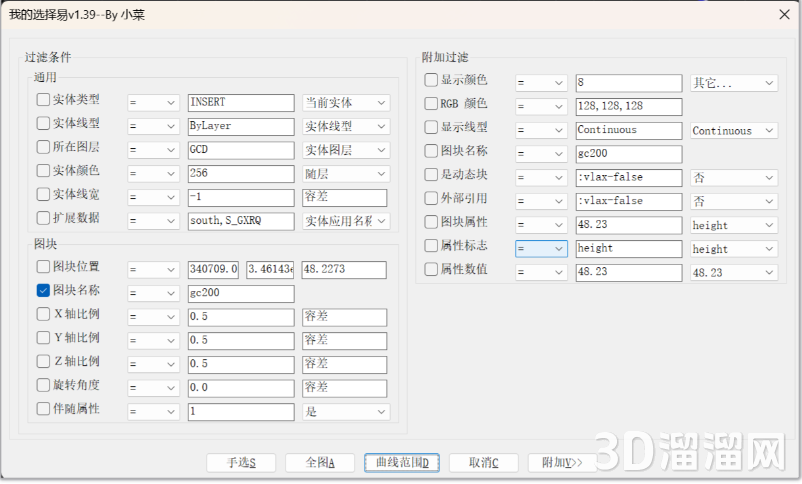This screenshot has width=802, height=484.
Task: Click the ByLayer linetype field
Action: point(241,126)
